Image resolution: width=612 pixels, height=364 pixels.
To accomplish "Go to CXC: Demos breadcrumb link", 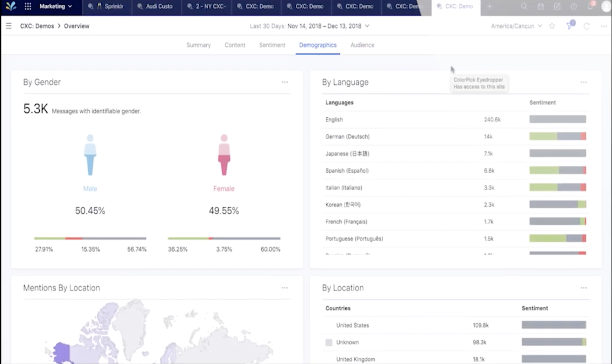I will 37,26.
